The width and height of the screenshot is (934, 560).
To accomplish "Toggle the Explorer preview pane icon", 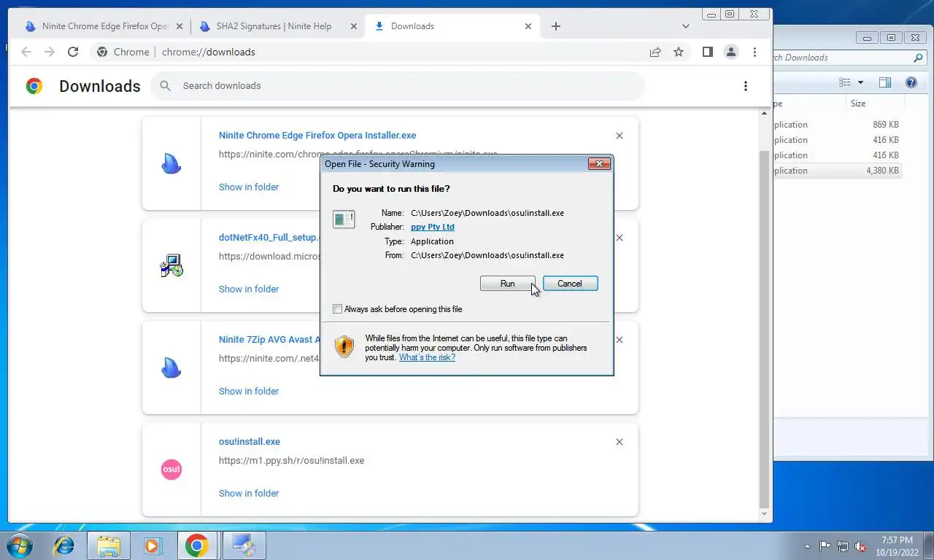I will [x=885, y=82].
